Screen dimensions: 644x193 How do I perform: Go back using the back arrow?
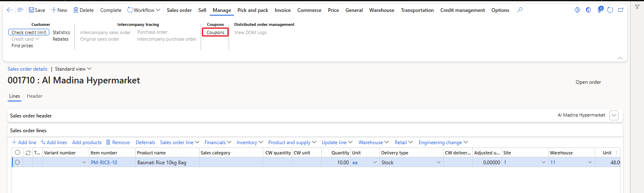10,10
